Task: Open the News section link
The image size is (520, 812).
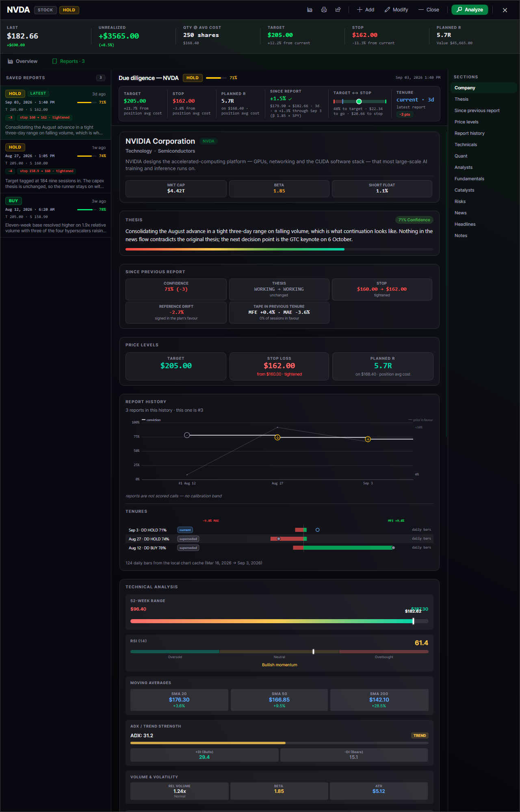Action: coord(483,213)
